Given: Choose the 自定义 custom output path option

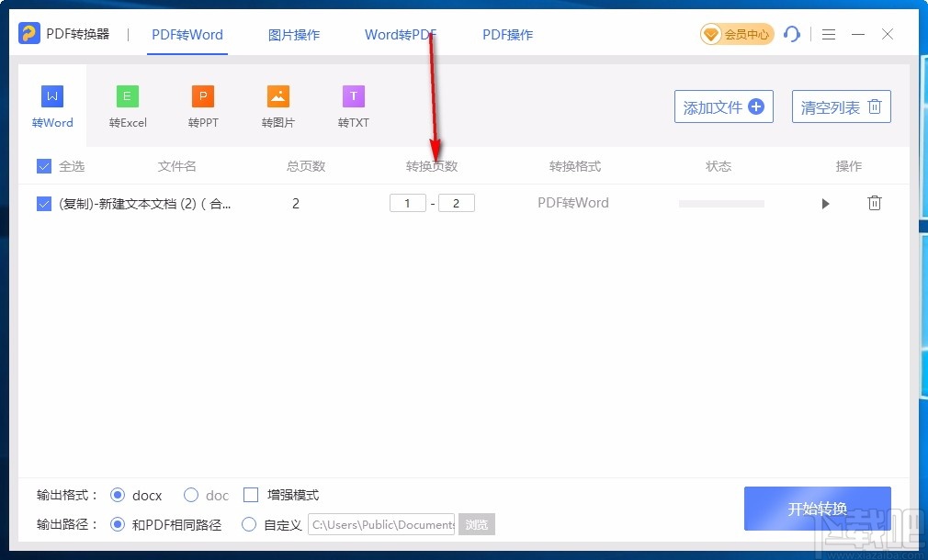Looking at the screenshot, I should click(x=249, y=524).
